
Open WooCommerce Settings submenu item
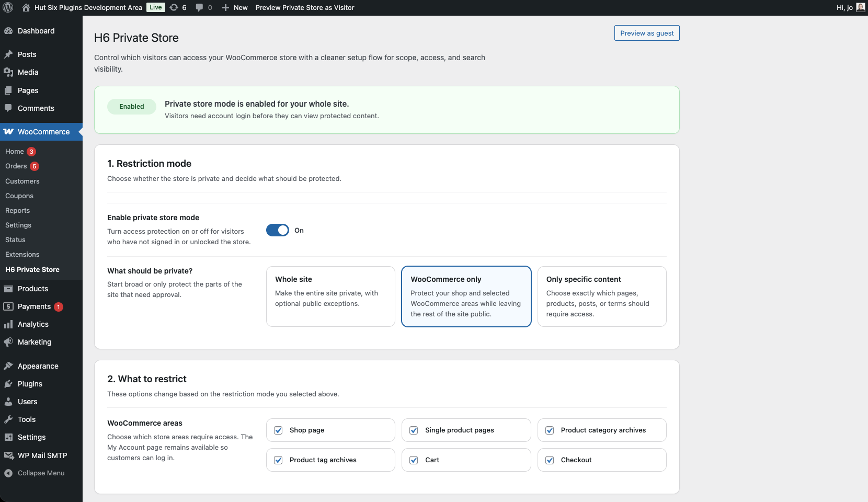click(x=18, y=225)
